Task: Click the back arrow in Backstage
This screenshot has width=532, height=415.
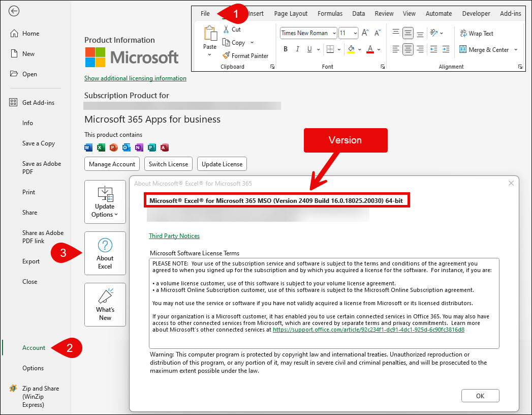Action: 14,11
